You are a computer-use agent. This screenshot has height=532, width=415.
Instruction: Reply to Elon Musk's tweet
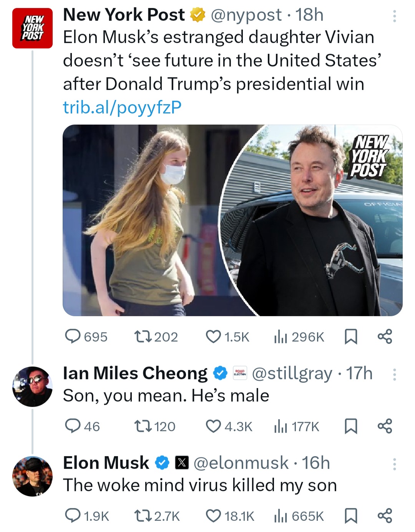point(73,516)
